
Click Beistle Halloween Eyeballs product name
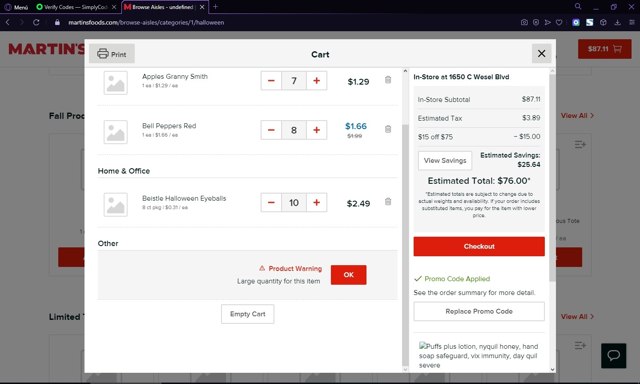[x=184, y=198]
